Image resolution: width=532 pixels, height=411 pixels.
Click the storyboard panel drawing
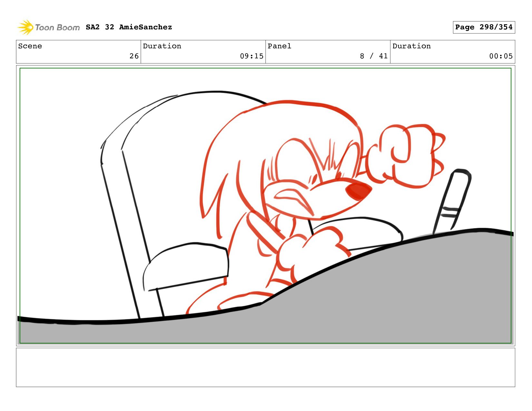point(265,206)
